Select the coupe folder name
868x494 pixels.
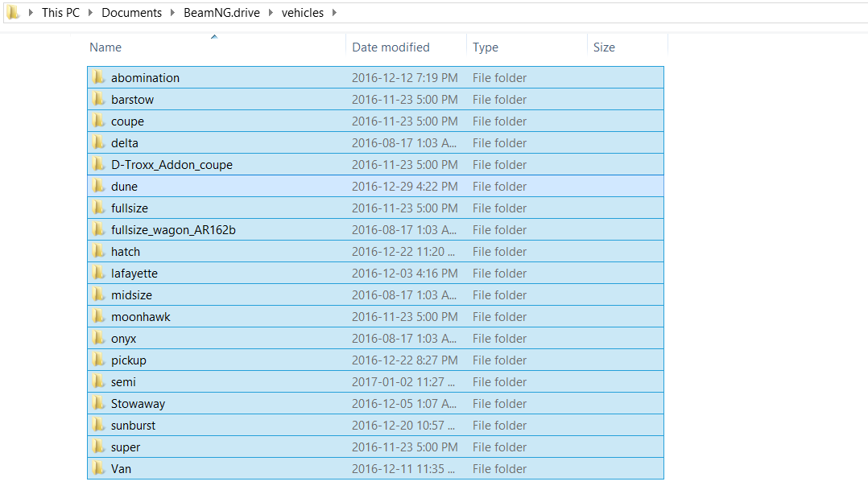point(127,121)
